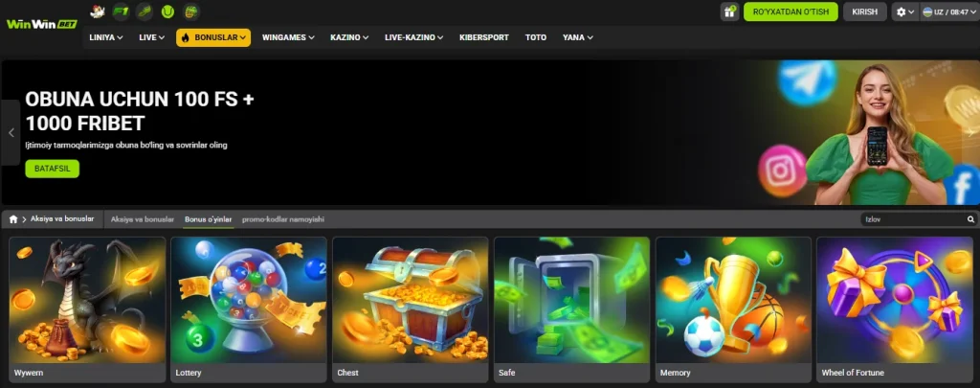
Task: Show previous banner slide arrow
Action: click(x=11, y=132)
